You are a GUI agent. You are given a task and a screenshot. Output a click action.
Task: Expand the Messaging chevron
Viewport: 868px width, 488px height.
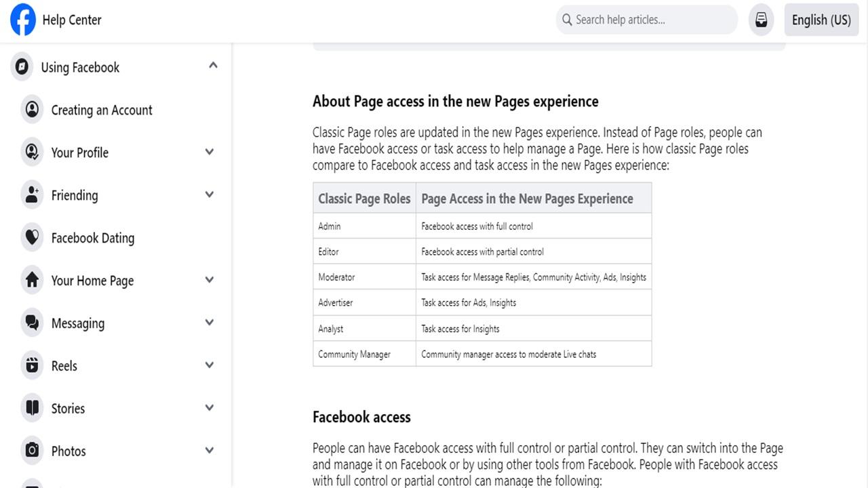(x=210, y=323)
